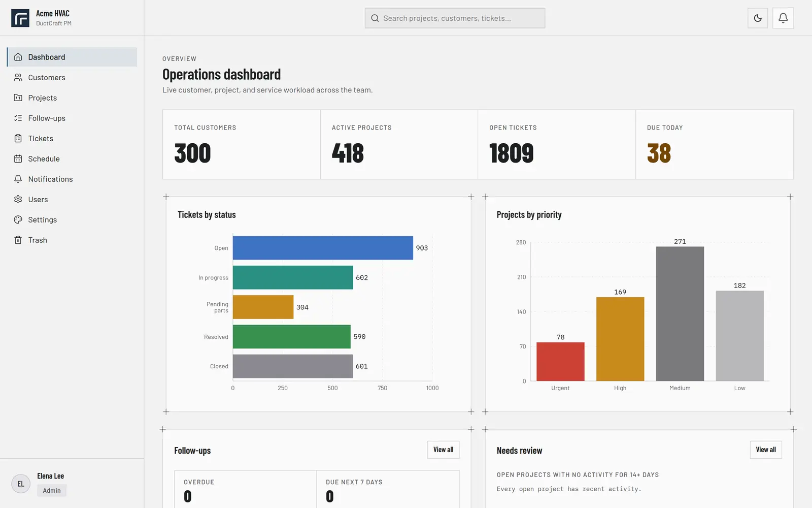Click the Settings palette icon
Viewport: 812px width, 508px height.
18,219
